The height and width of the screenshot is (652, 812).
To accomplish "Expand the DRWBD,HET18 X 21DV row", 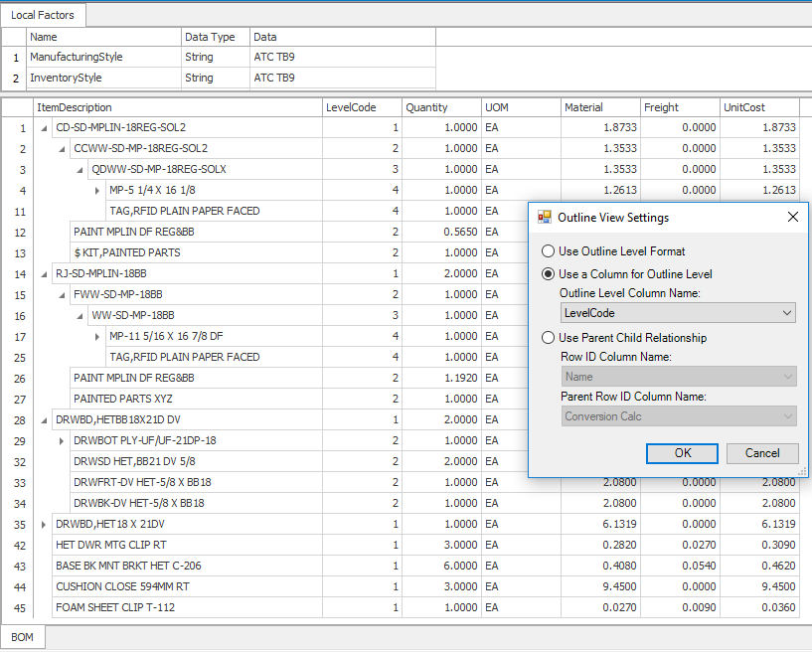I will coord(43,524).
